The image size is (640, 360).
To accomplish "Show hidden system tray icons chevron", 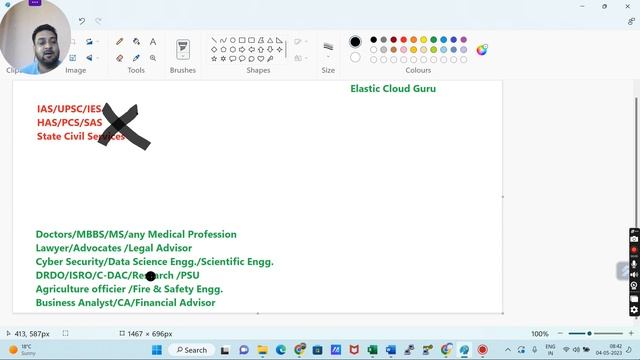I will click(508, 350).
